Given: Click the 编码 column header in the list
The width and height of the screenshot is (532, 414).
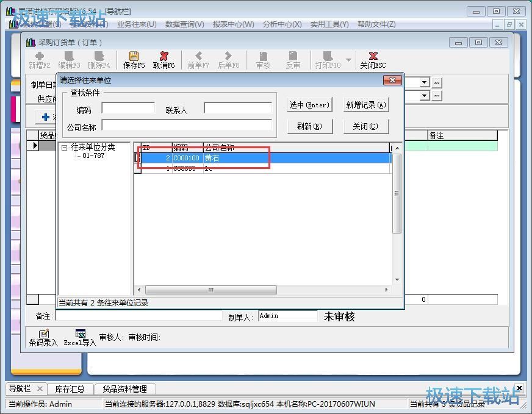Looking at the screenshot, I should (x=188, y=148).
